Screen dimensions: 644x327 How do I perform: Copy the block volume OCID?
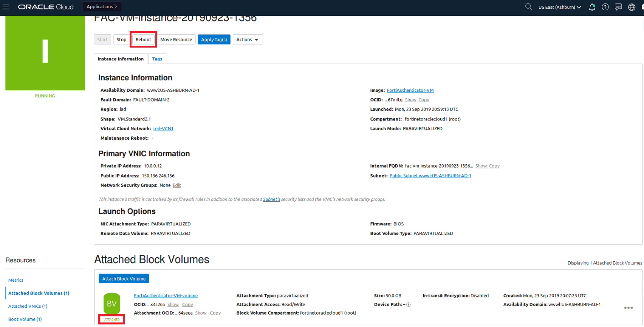click(187, 304)
